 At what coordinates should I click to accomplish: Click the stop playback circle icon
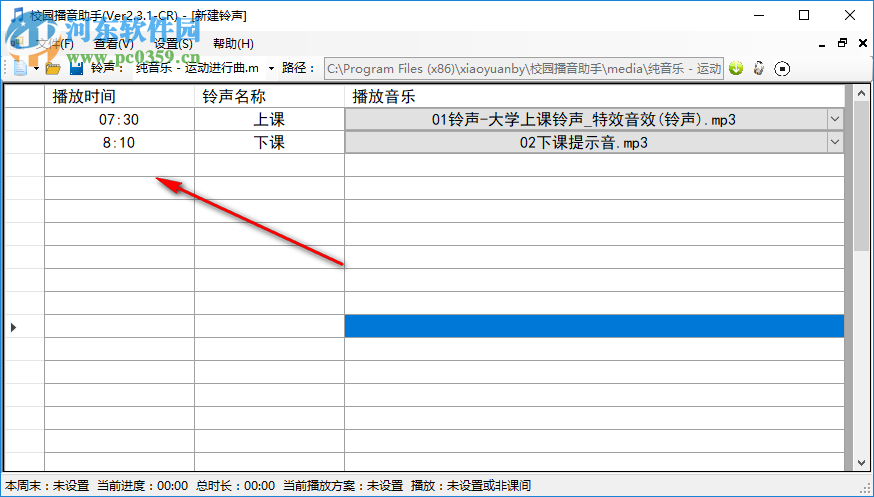782,69
